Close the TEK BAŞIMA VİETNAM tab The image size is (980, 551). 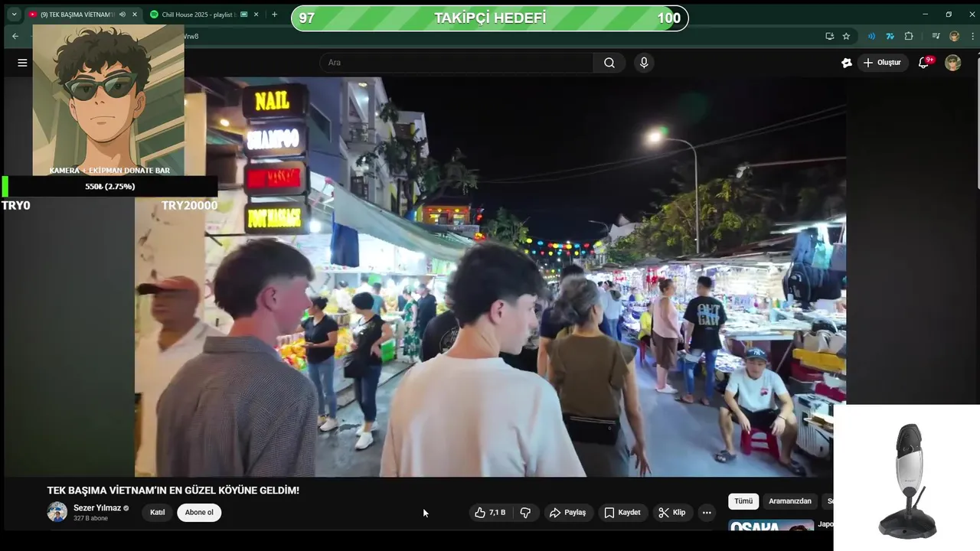click(135, 15)
